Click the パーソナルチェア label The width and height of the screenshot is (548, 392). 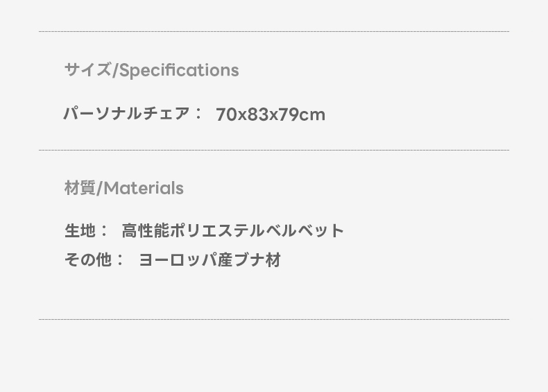[x=126, y=114]
